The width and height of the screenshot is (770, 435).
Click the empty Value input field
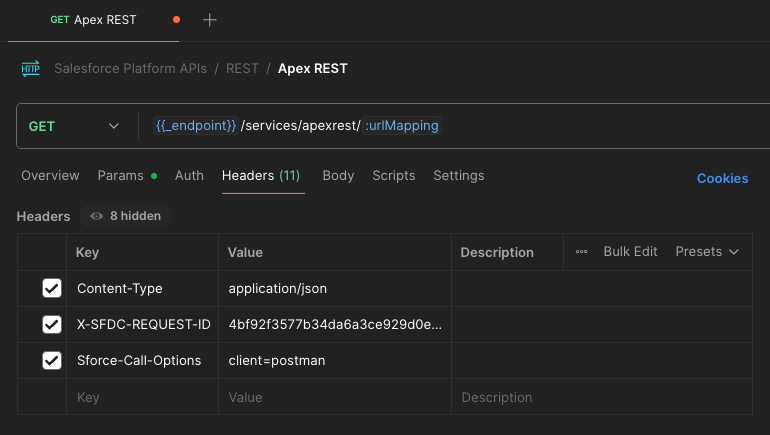(335, 397)
